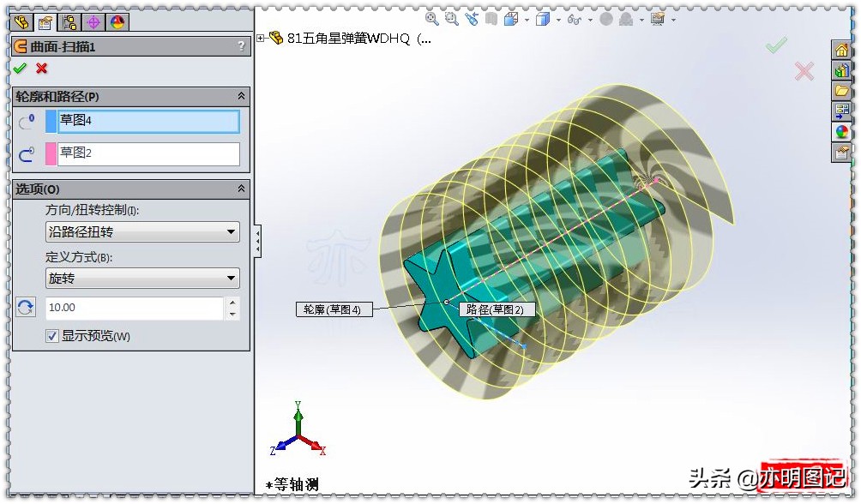Cancel the sweep with the red X
This screenshot has height=504, width=861.
click(41, 69)
